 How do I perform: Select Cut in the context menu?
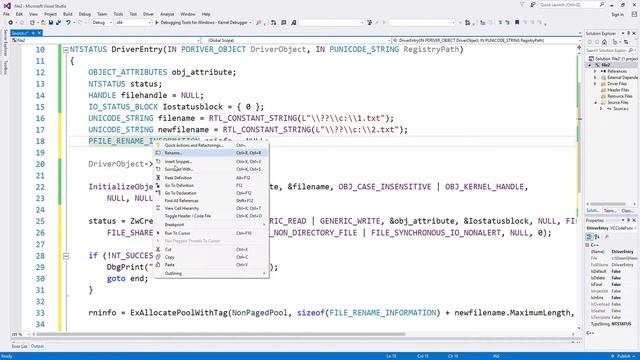pyautogui.click(x=211, y=249)
